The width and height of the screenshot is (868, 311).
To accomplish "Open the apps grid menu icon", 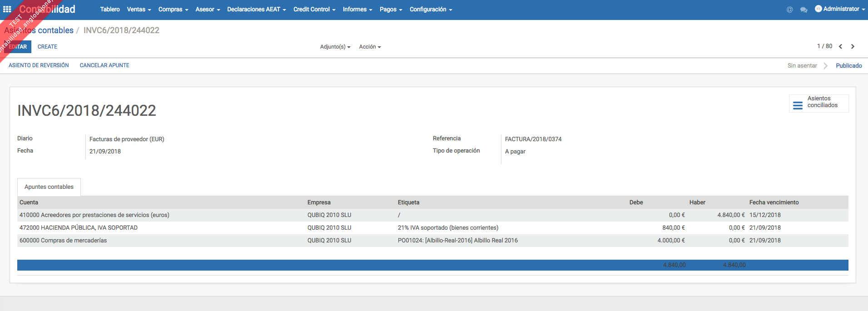I will pyautogui.click(x=7, y=9).
